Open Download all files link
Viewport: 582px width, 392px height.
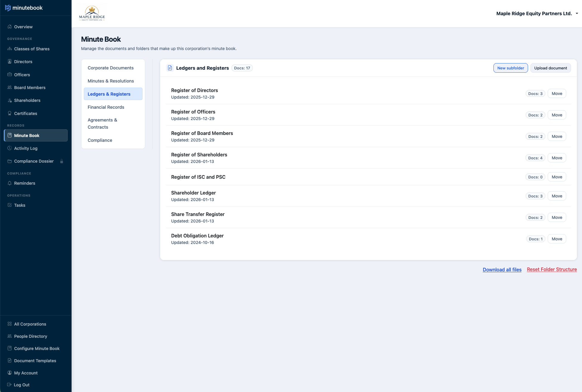502,270
